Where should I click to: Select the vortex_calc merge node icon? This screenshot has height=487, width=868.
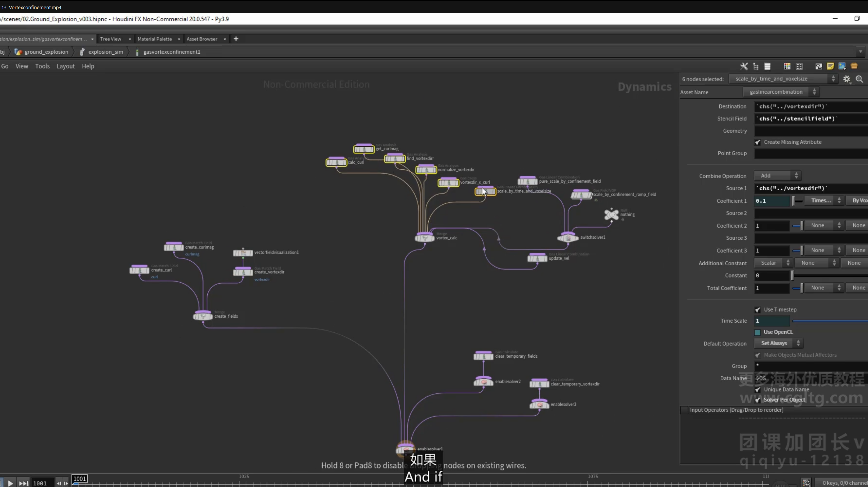tap(424, 237)
